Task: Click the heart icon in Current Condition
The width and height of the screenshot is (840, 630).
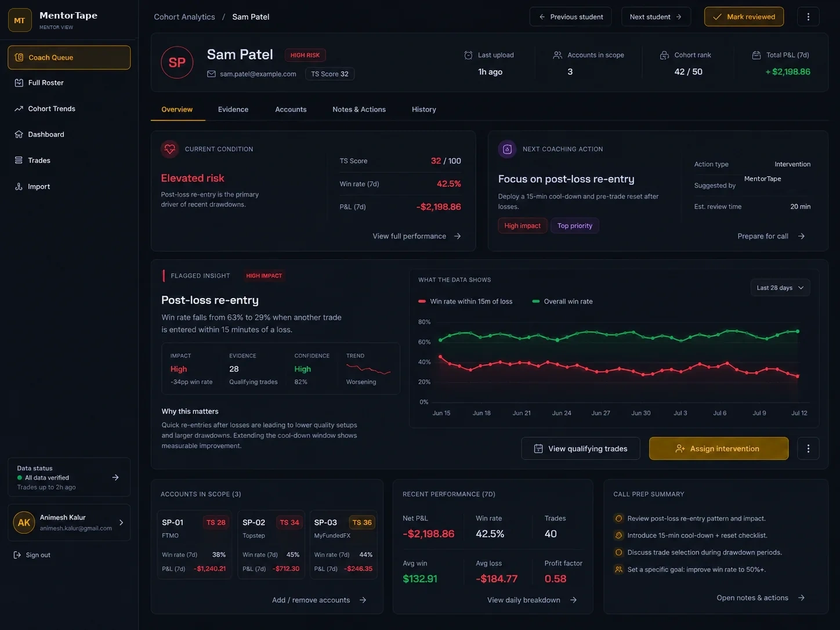Action: pos(169,149)
